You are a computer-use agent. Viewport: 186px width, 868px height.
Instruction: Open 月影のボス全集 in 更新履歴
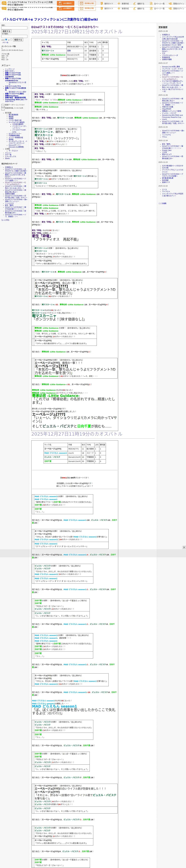(x=167, y=107)
